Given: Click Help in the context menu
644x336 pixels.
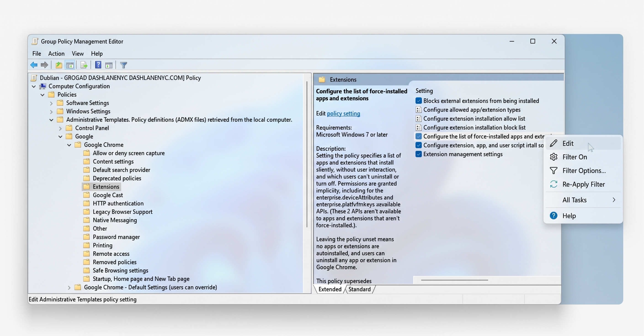Looking at the screenshot, I should tap(583, 216).
